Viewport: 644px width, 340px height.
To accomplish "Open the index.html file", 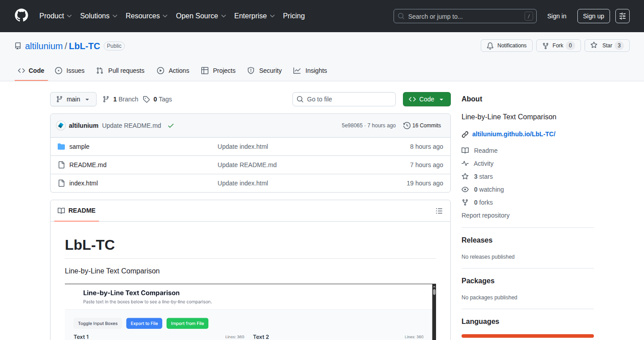I will coord(84,183).
